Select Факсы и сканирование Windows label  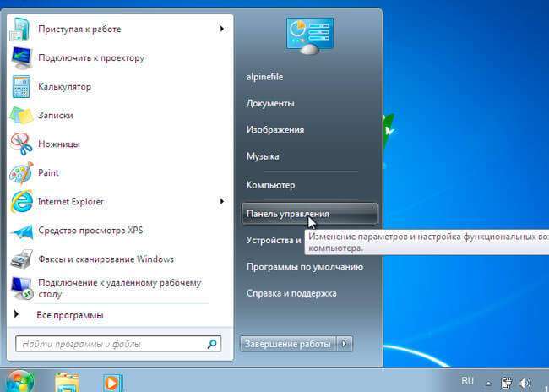[106, 259]
